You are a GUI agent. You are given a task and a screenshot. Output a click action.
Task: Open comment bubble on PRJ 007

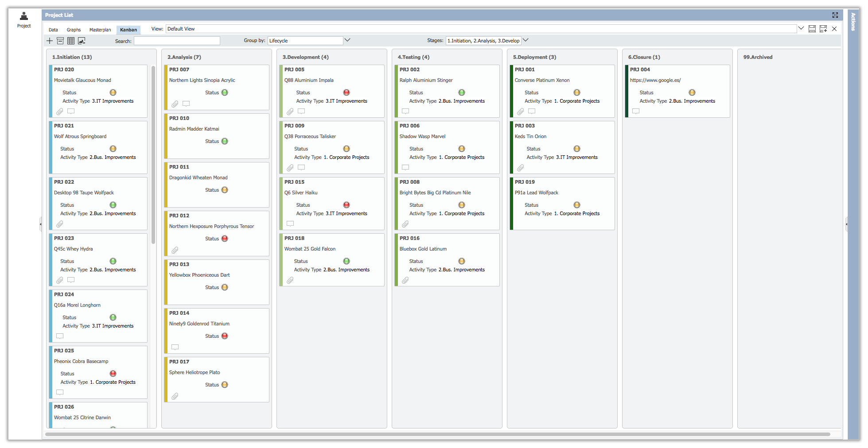[x=186, y=104]
